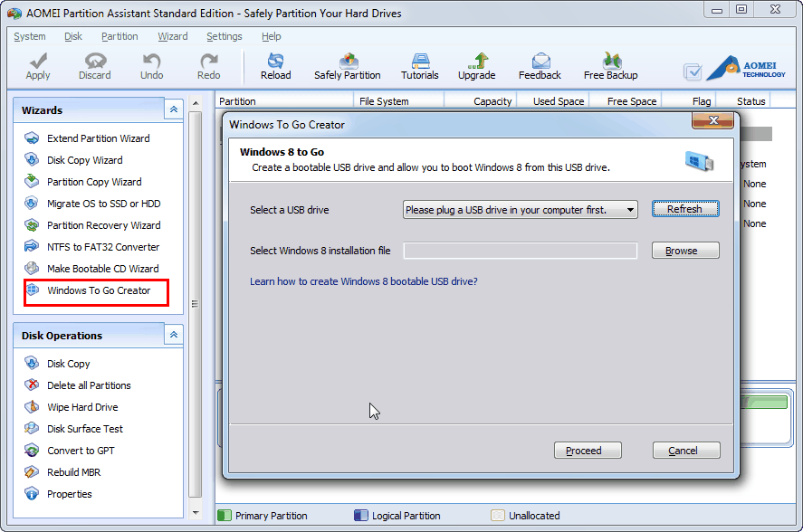803x532 pixels.
Task: Open the Settings menu
Action: [x=225, y=36]
